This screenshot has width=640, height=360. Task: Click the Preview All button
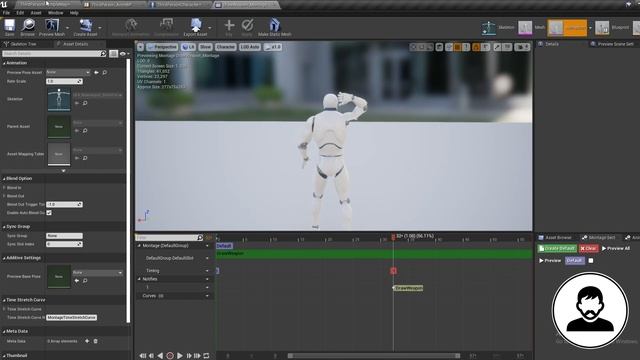click(616, 248)
